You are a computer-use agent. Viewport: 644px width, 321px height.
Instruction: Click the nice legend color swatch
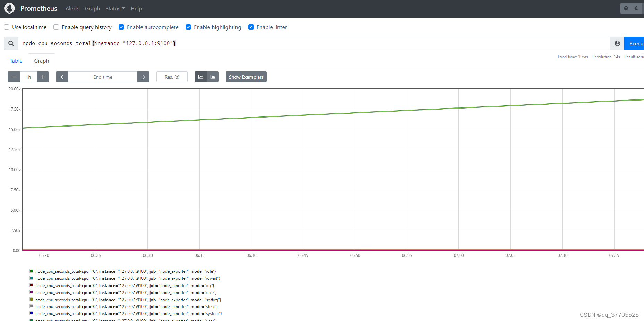click(32, 292)
